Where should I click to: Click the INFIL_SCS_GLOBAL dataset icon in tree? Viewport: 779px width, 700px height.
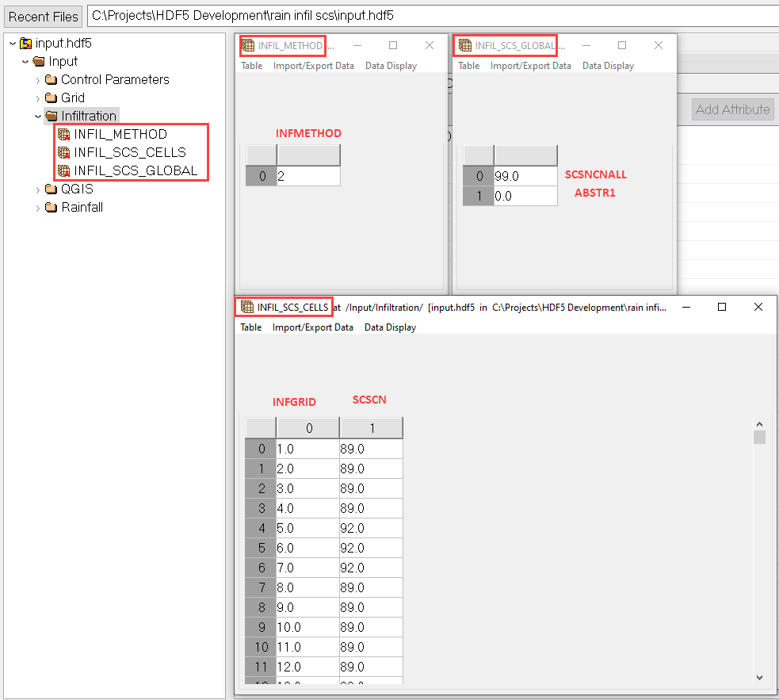64,170
